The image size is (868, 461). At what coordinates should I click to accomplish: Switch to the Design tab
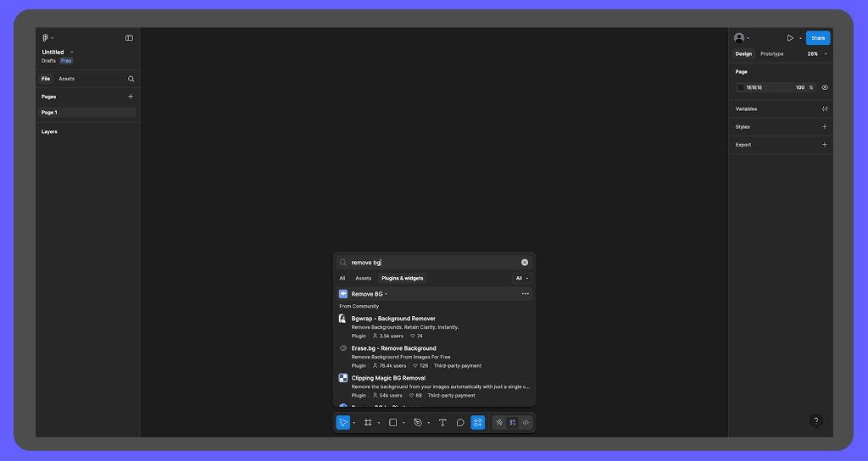[743, 53]
